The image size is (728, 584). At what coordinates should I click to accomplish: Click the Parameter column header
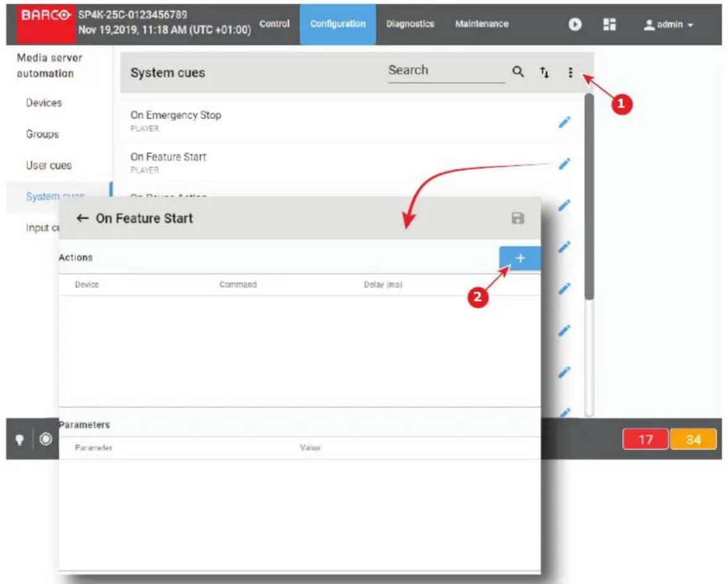coord(94,448)
